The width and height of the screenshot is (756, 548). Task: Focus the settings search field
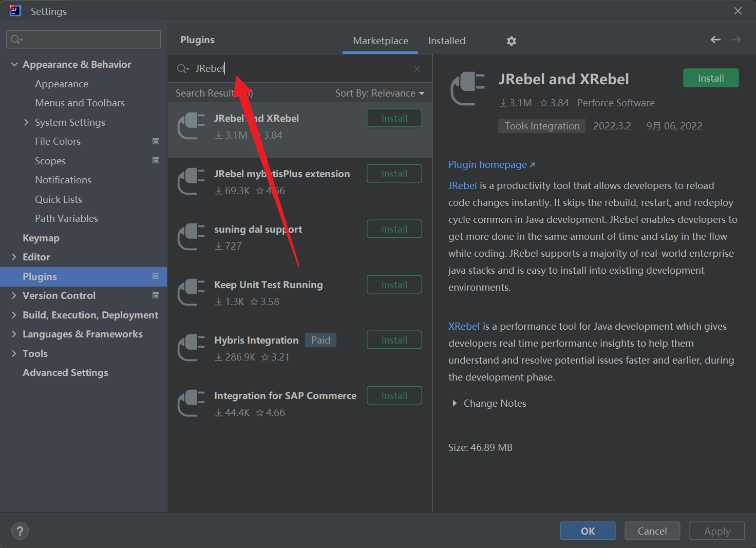(84, 40)
